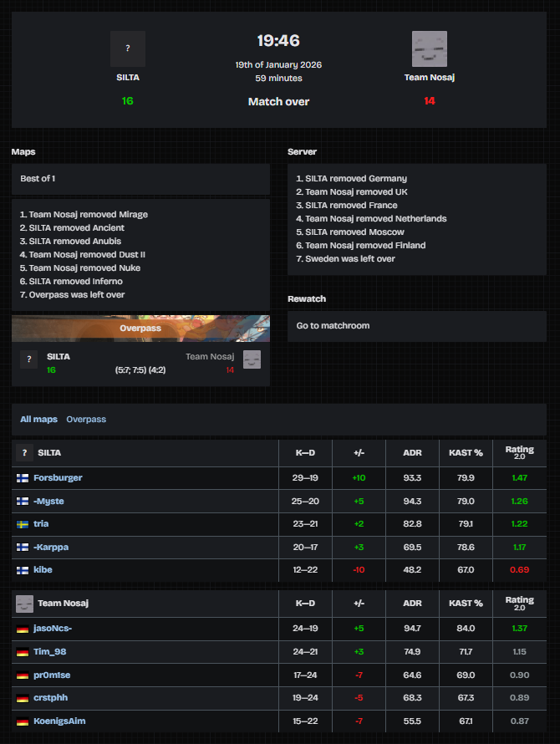Click the 19:46 match time

coord(278,40)
